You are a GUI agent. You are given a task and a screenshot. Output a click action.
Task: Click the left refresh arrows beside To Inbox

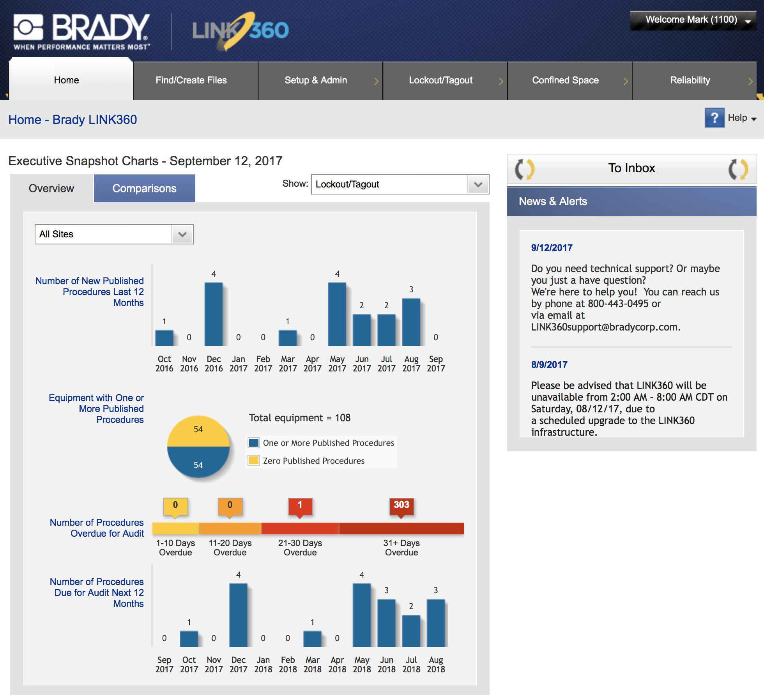pos(524,169)
